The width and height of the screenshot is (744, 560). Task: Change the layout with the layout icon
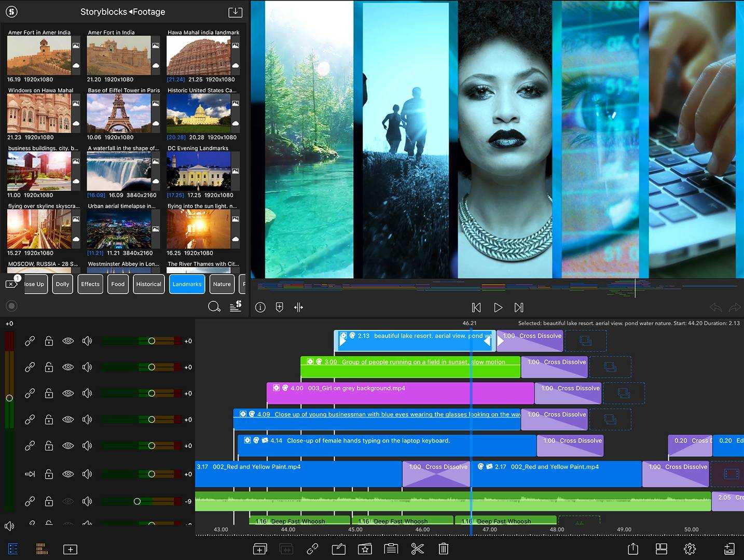click(661, 549)
